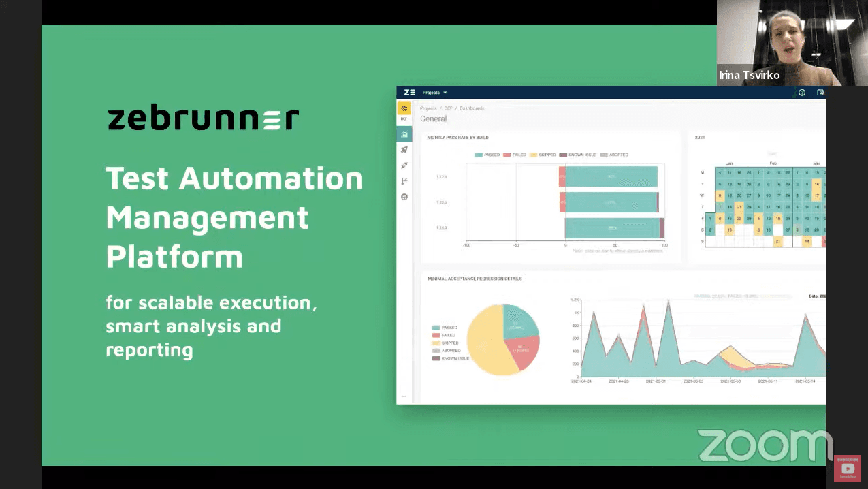The image size is (868, 489).
Task: Click the Zebrunner ZE logo icon
Action: 409,93
